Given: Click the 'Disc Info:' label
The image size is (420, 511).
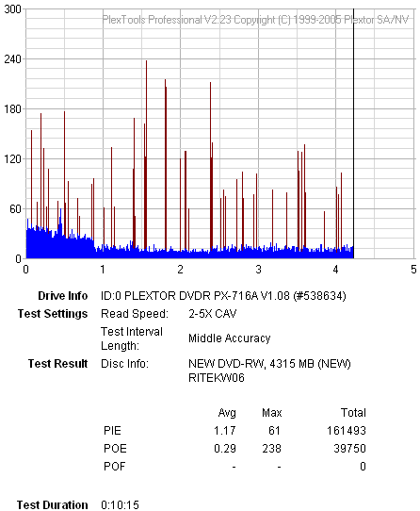Looking at the screenshot, I should click(124, 363).
